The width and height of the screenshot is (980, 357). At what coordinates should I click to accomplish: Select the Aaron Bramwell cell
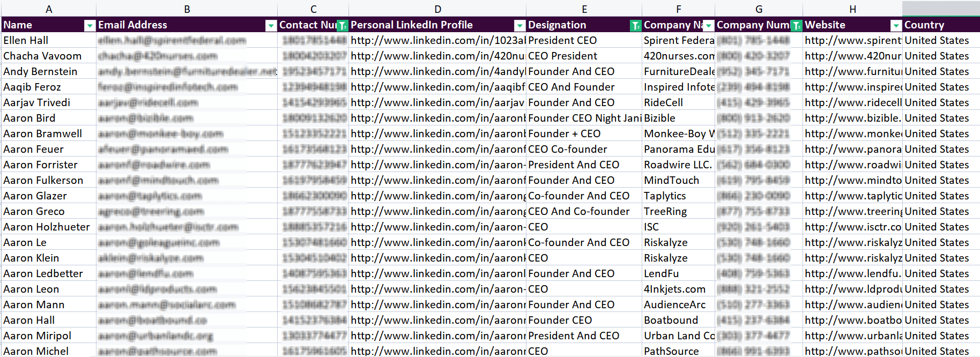point(49,133)
